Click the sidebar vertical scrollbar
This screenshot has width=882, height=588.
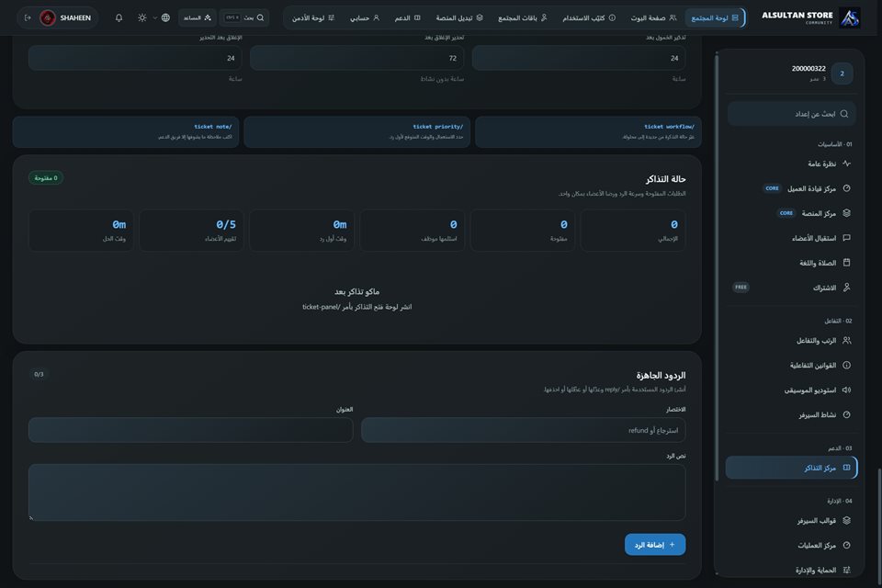tap(717, 267)
